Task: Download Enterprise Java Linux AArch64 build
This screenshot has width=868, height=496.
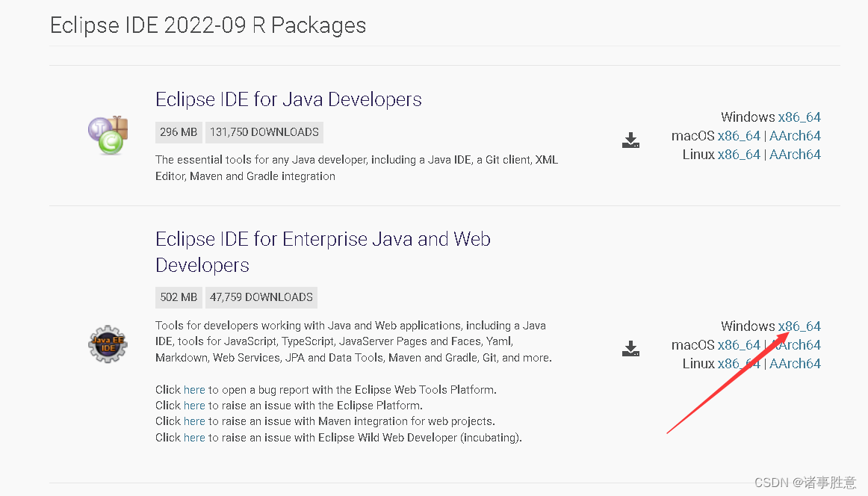Action: [795, 365]
